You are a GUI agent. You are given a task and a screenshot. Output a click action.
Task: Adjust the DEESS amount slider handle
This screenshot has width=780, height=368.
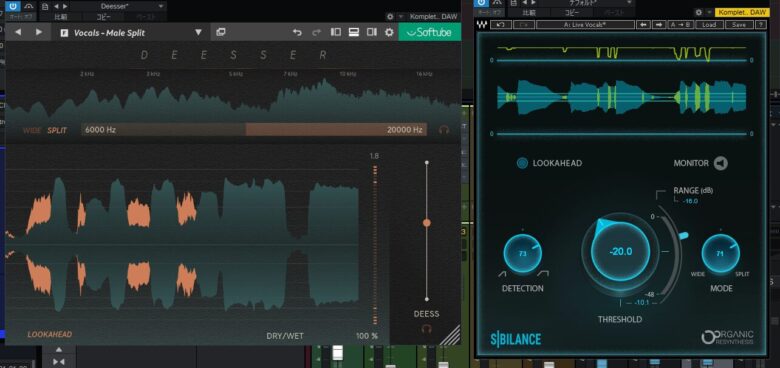pos(426,223)
